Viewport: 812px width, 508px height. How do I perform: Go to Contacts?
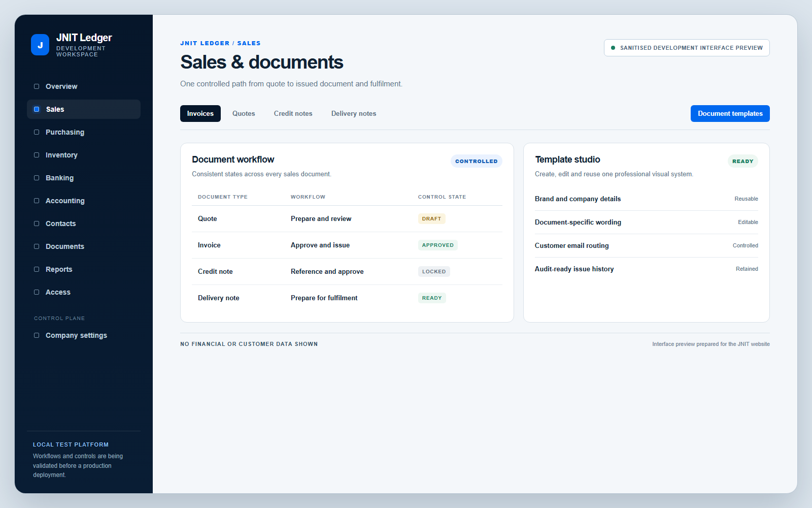point(84,224)
